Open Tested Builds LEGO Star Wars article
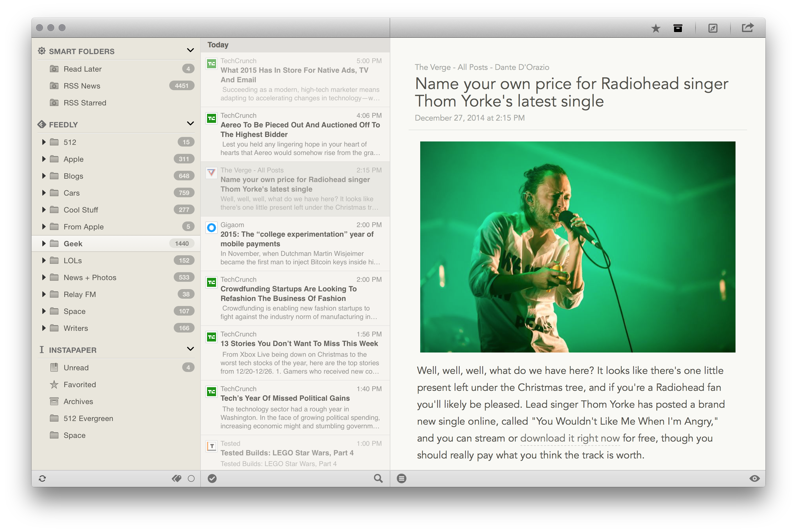This screenshot has height=532, width=797. (x=295, y=453)
